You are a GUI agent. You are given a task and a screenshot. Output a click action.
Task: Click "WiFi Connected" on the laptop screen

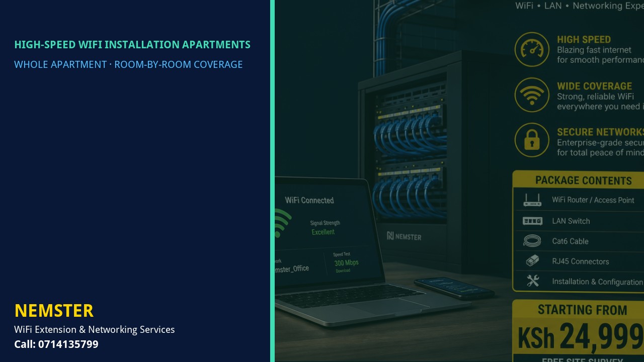(x=309, y=200)
